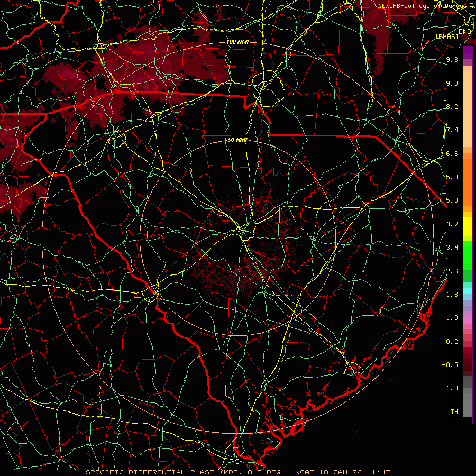
Task: Click the -1.3 legend scale value
Action: click(x=450, y=388)
